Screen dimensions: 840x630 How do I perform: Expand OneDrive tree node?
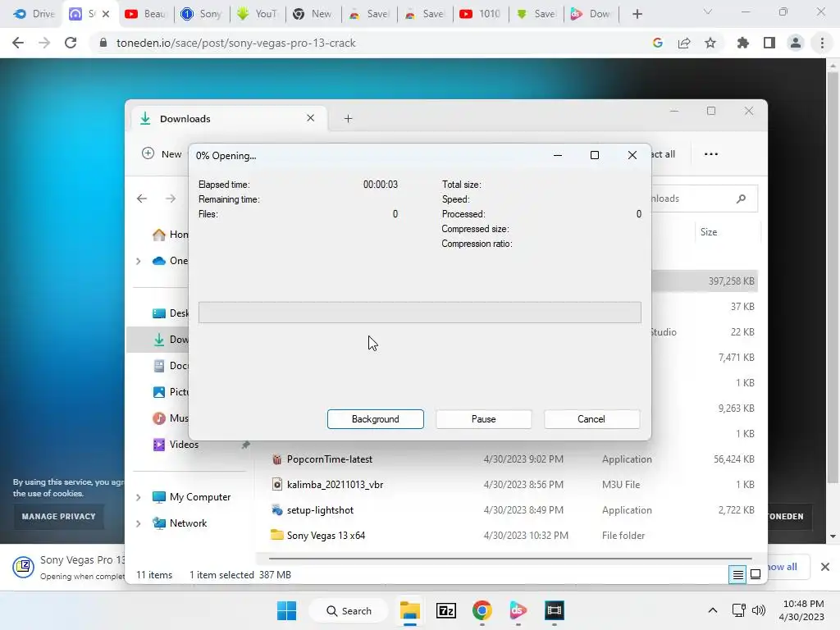click(138, 261)
